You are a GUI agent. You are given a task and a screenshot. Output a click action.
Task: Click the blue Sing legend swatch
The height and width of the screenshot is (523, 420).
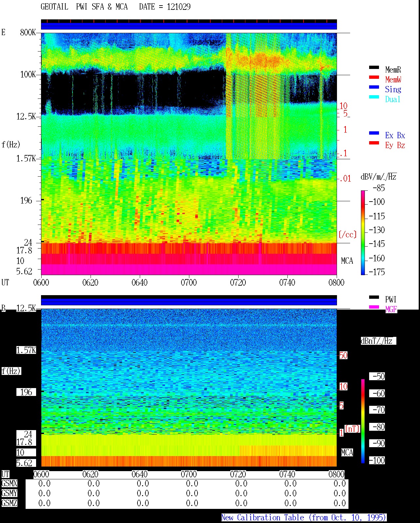tap(374, 87)
